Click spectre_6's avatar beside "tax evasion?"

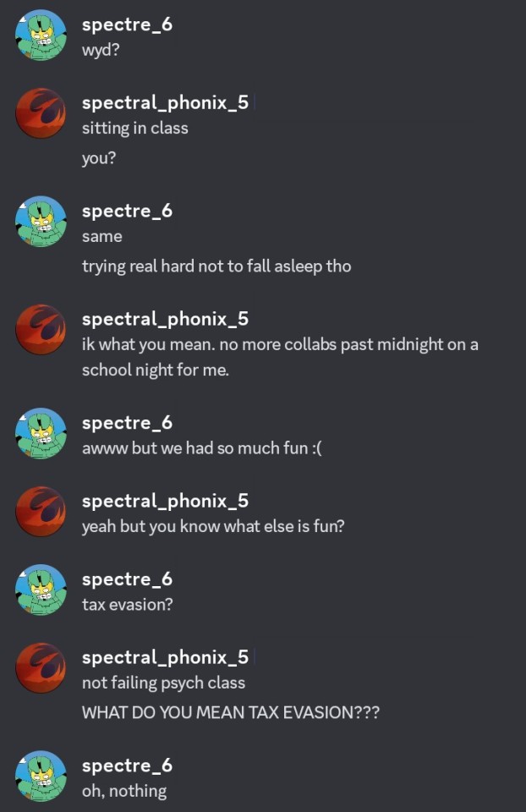(41, 590)
